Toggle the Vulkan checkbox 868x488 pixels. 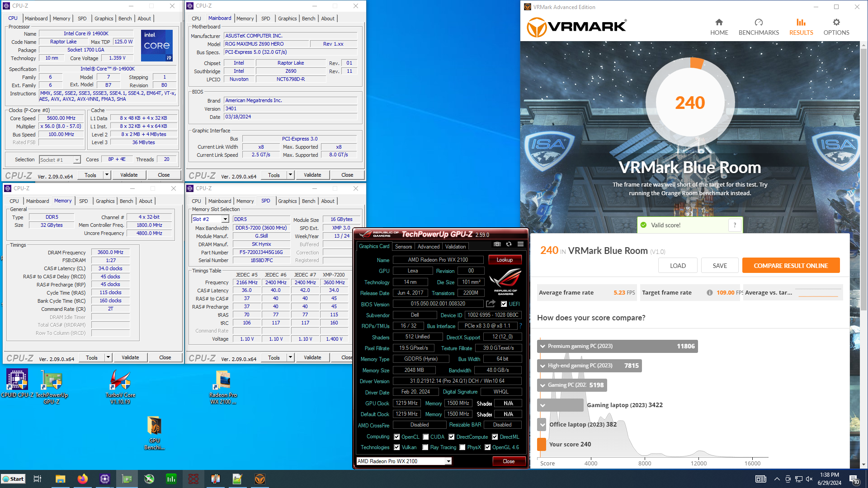click(396, 447)
